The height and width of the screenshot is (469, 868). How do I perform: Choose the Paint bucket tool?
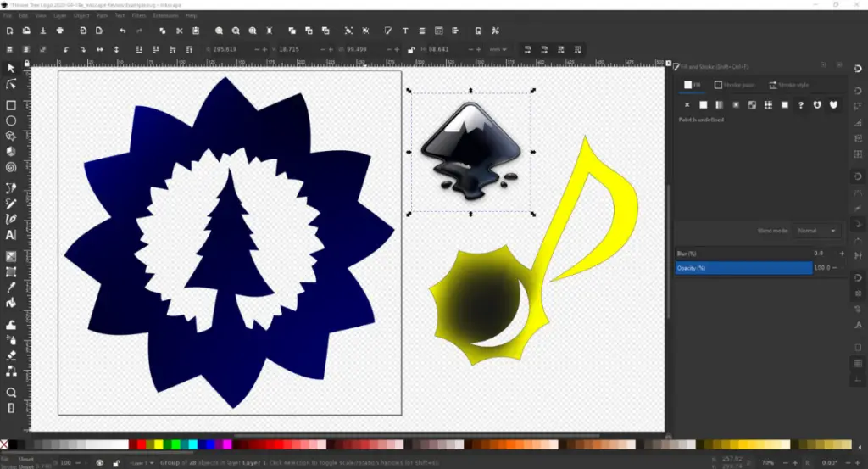10,303
